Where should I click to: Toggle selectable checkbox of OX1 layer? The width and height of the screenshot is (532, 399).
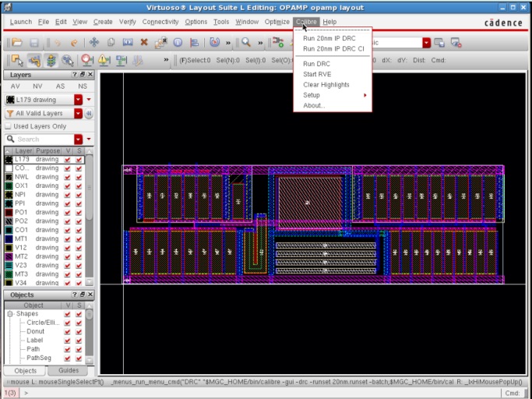(79, 185)
